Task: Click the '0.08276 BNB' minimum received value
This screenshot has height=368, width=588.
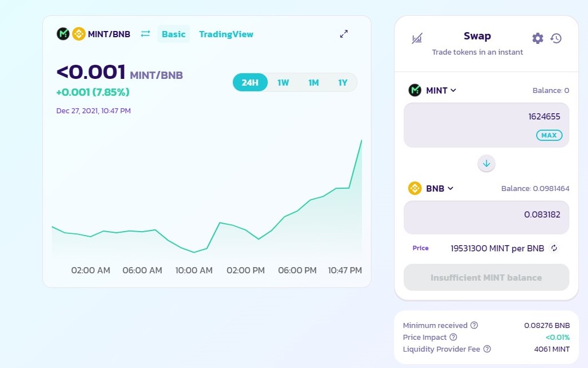Action: coord(547,325)
